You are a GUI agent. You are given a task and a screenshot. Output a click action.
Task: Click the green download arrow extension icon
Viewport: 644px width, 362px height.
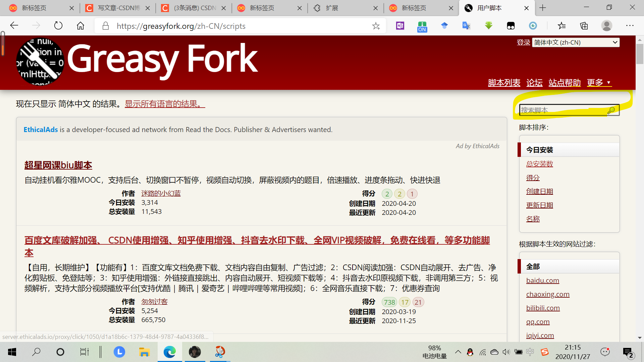[489, 26]
